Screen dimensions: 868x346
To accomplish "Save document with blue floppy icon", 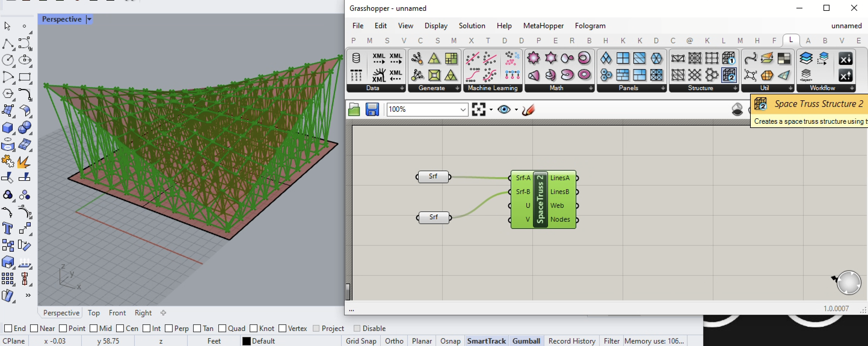I will coord(372,109).
